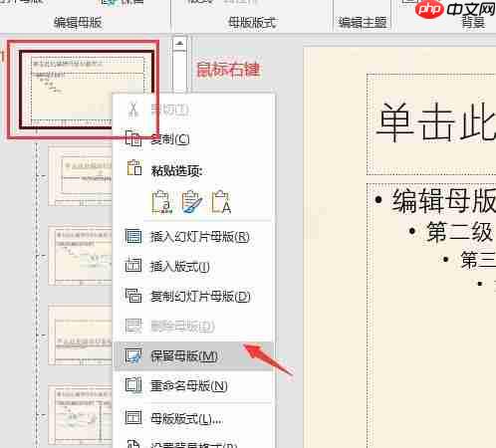This screenshot has width=496, height=448.
Task: Click the clipboard icon beside 粘贴选项
Action: (133, 167)
